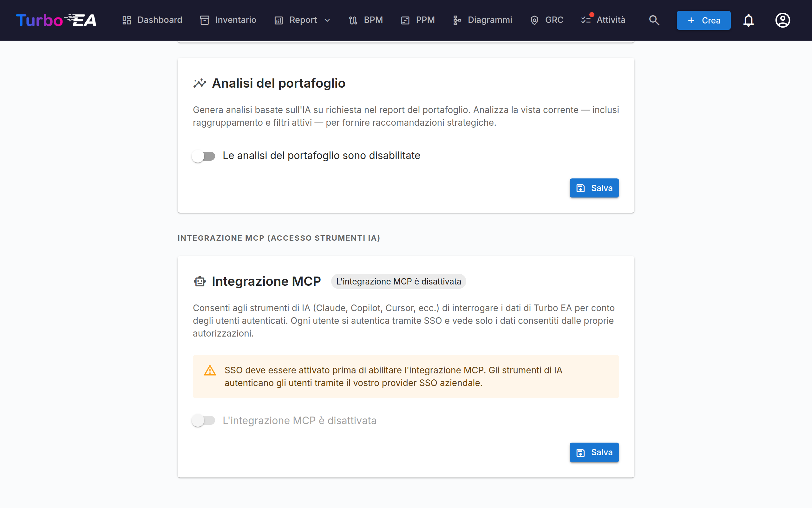Click 'Le analisi del portafoglio sono disabilitate' label
Screen dimensions: 812x508
(x=321, y=156)
